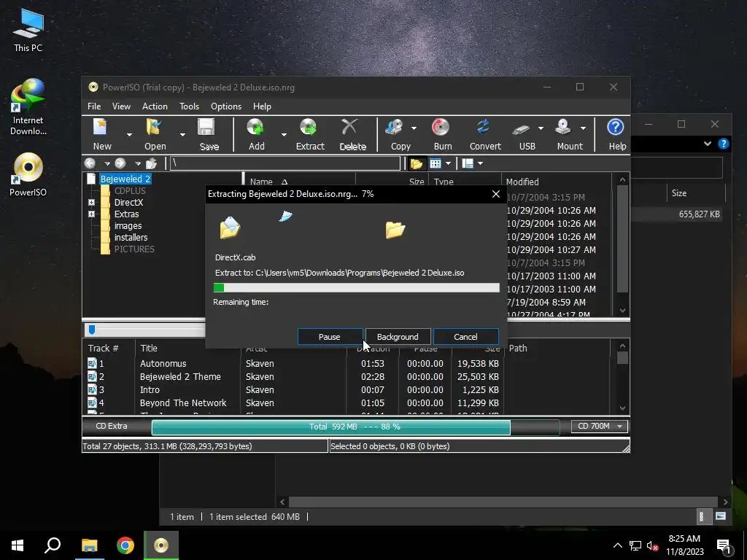Select Internet Download Manager desktop icon
The image size is (747, 560).
[28, 107]
